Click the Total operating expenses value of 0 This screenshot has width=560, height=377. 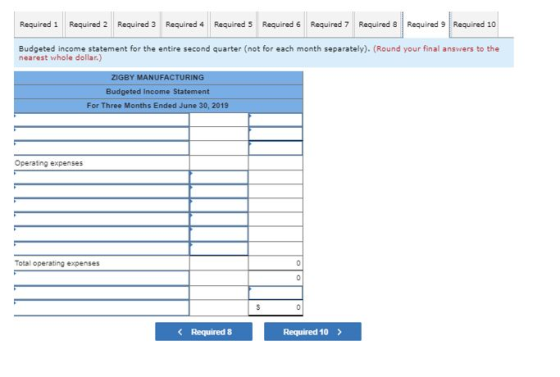275,263
